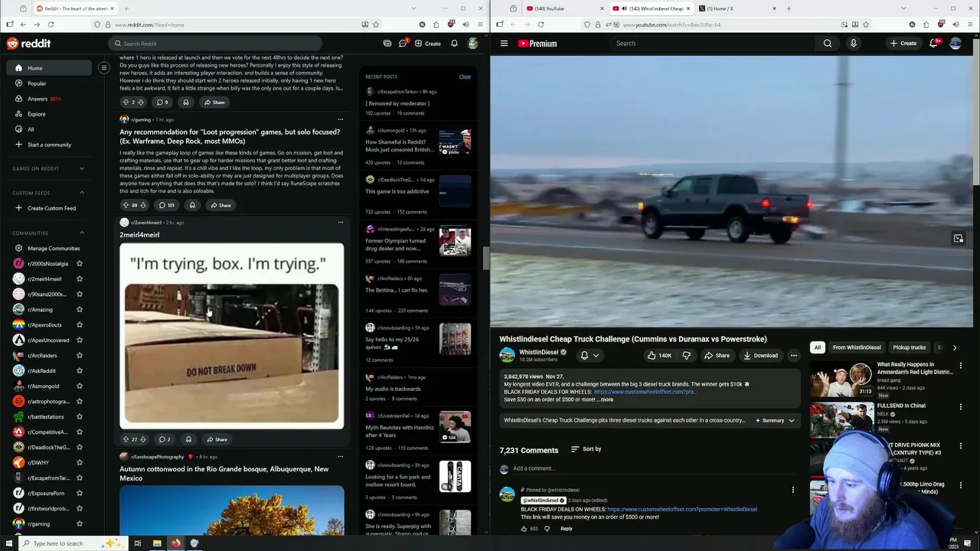Open overflow menu on r/gaming Loot post
This screenshot has width=980, height=551.
point(341,119)
